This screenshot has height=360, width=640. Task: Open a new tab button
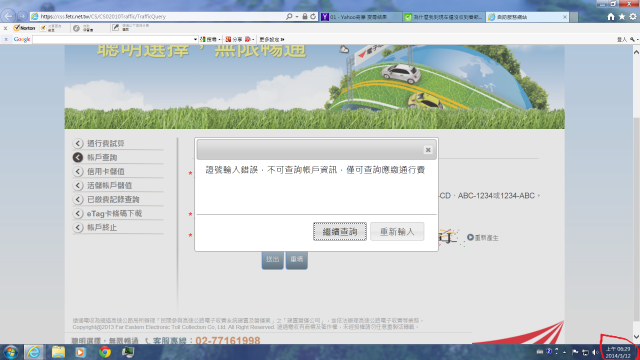(x=574, y=17)
